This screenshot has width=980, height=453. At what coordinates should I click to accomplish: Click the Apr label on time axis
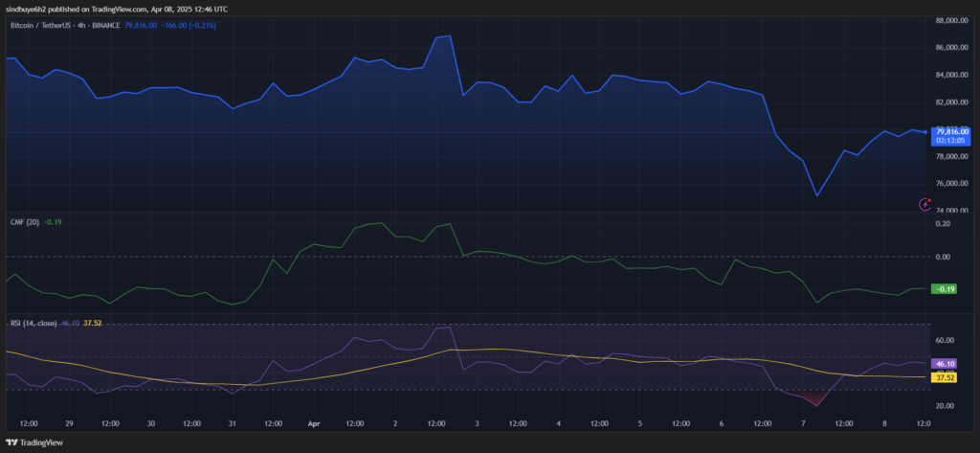(x=315, y=422)
